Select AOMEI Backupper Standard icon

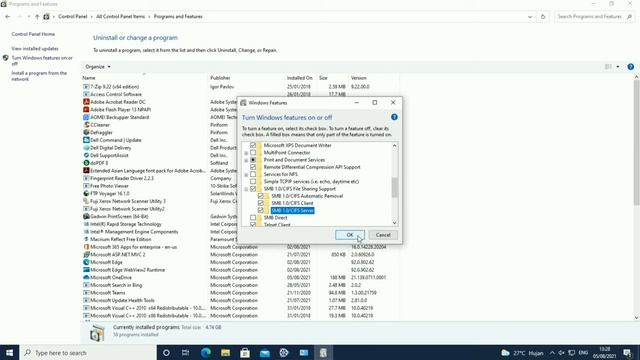tap(86, 117)
